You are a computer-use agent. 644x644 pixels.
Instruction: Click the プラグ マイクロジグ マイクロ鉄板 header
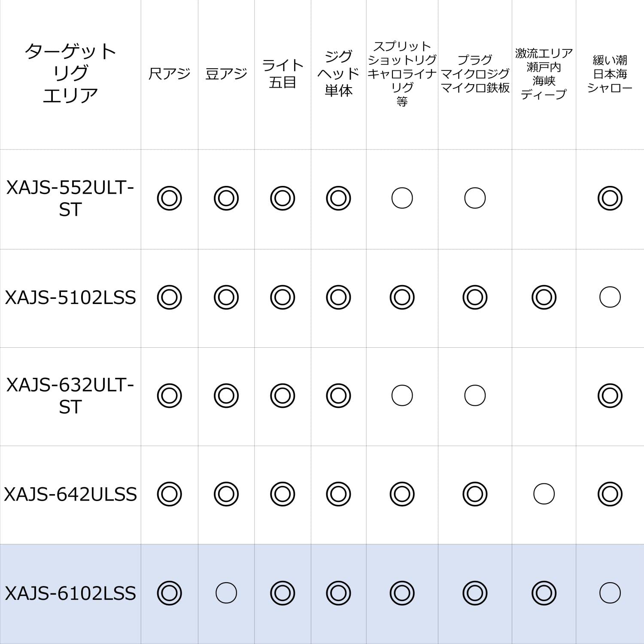pos(475,74)
